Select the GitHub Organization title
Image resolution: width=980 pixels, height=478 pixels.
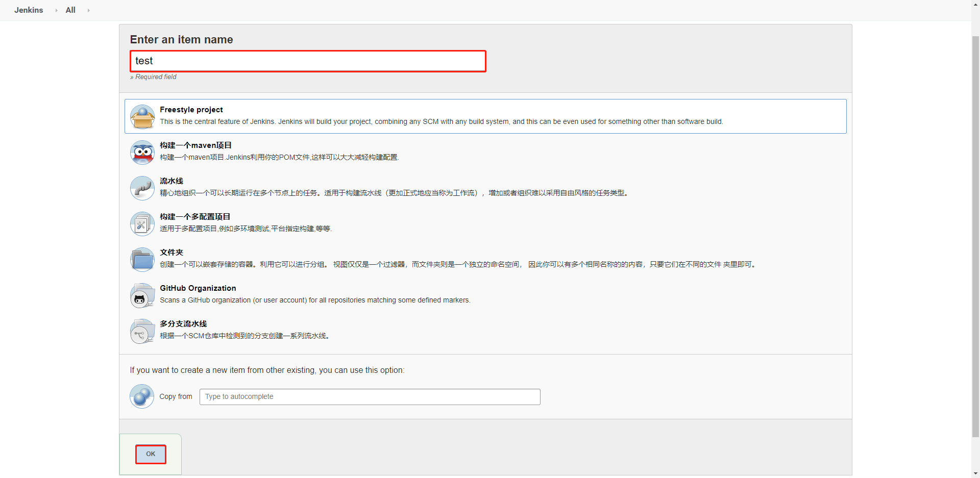(198, 288)
